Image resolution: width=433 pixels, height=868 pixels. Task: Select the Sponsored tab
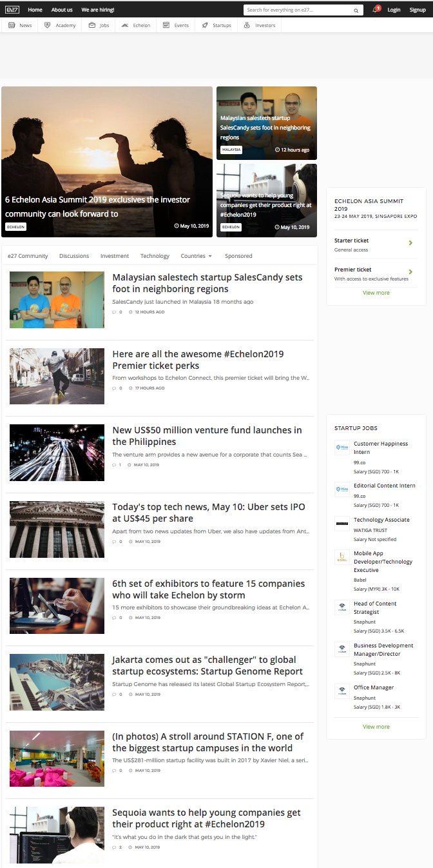pos(238,256)
